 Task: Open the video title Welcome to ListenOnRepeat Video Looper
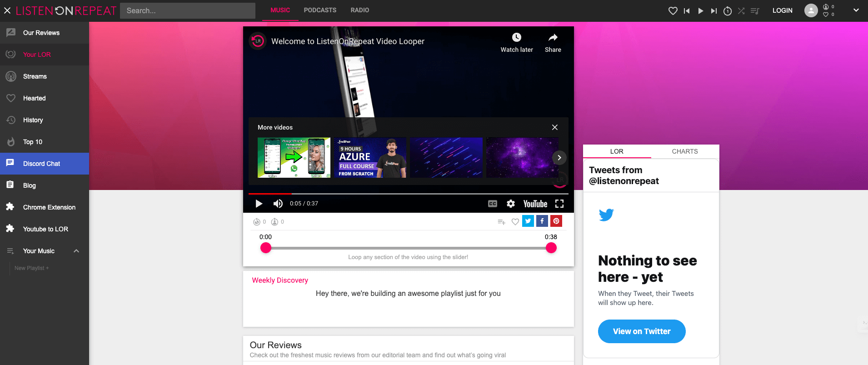[348, 41]
